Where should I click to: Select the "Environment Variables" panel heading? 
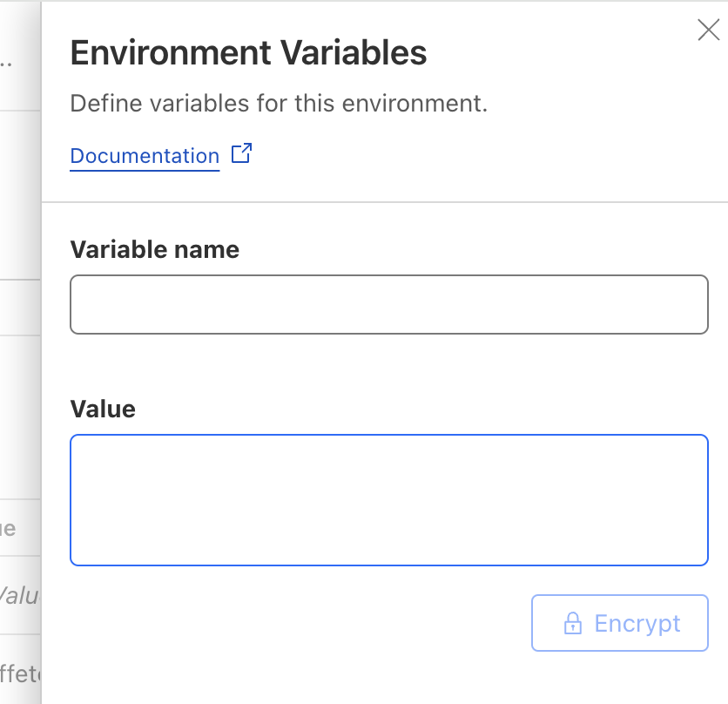click(x=248, y=54)
